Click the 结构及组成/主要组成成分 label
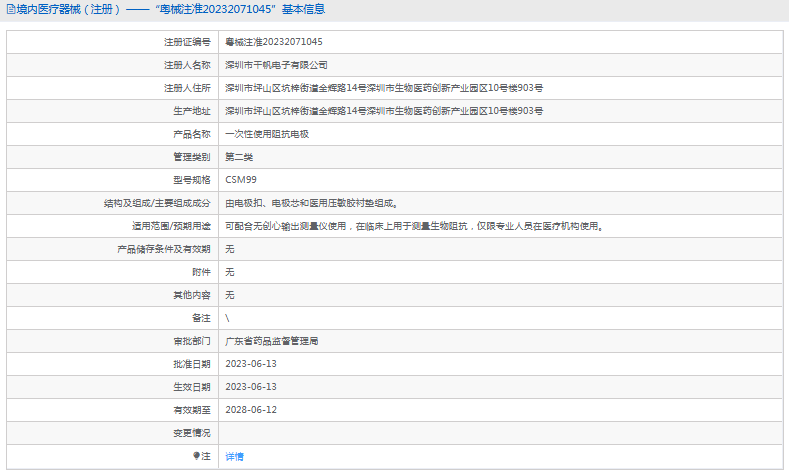Image resolution: width=789 pixels, height=476 pixels. pos(157,203)
